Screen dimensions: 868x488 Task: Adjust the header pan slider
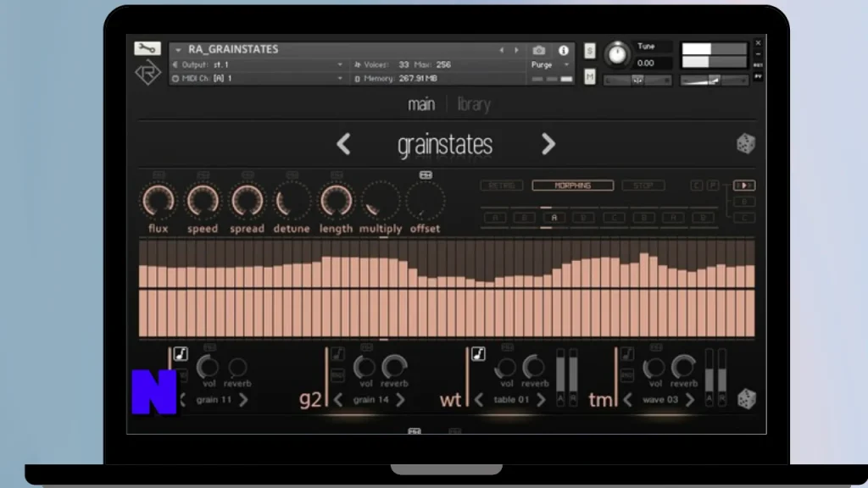(x=637, y=80)
